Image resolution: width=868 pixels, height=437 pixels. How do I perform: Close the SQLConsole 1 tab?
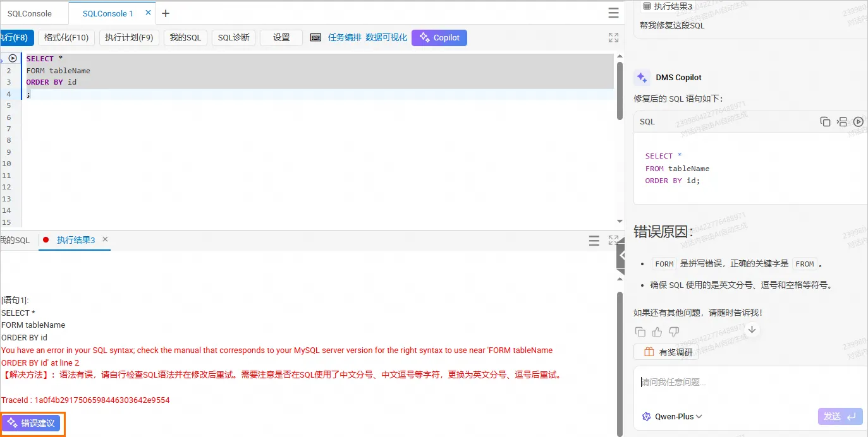click(x=149, y=13)
